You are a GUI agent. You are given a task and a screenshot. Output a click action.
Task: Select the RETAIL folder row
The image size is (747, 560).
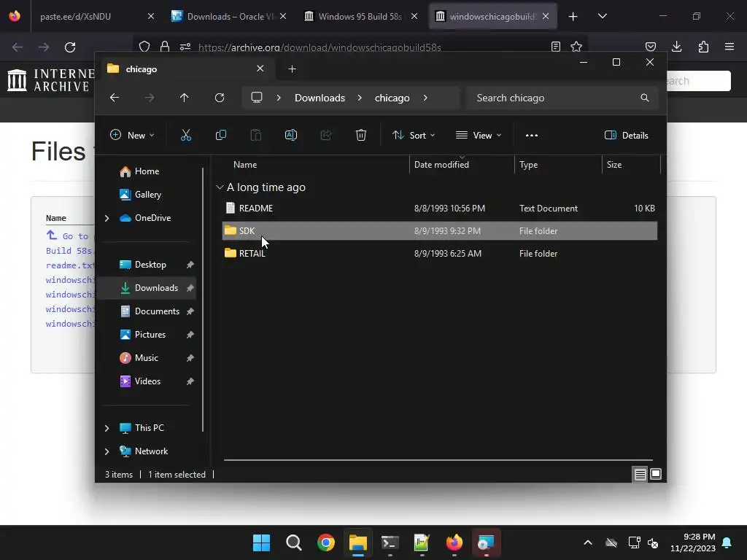pos(440,253)
